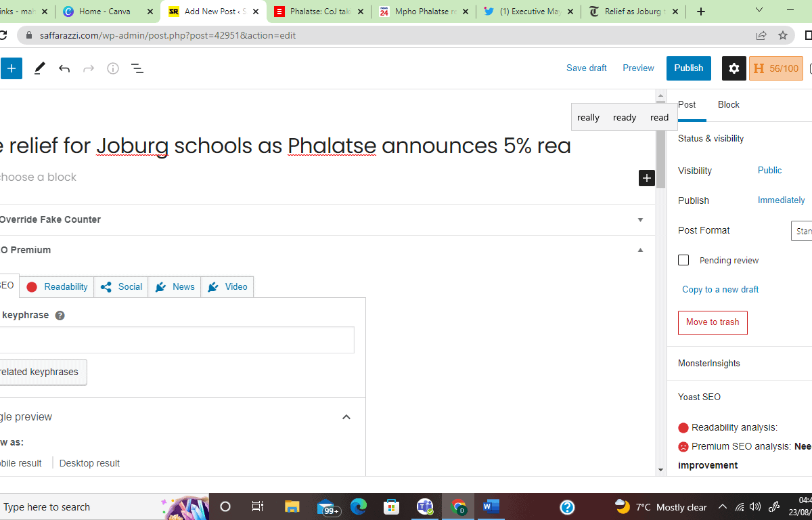Open the Details info icon
Viewport: 812px width, 520px height.
(113, 68)
